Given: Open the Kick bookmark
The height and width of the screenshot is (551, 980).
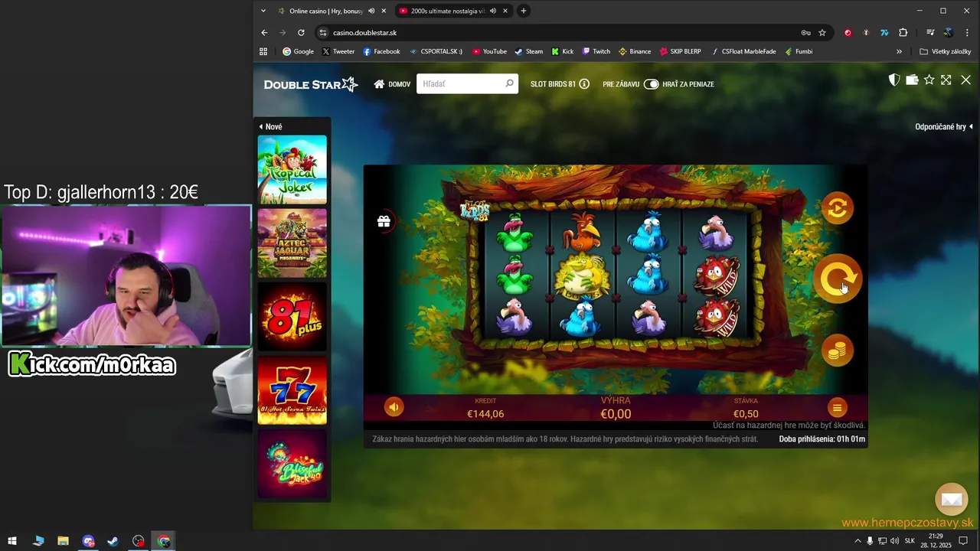Looking at the screenshot, I should [x=562, y=51].
